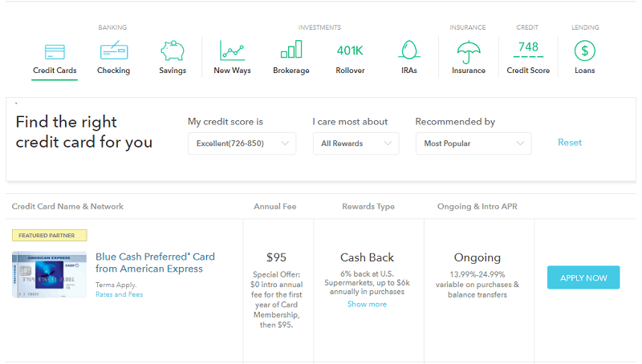Open the 748 Credit Score icon
642x364 pixels.
[528, 51]
